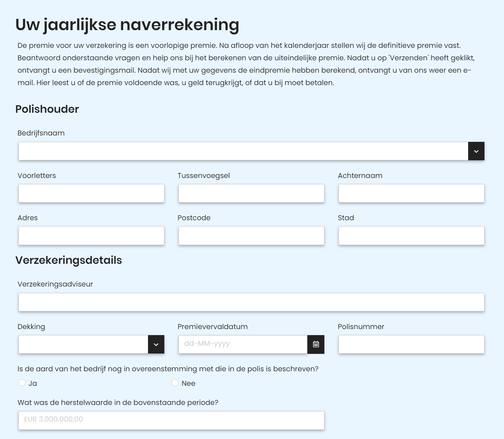Screen dimensions: 504x439
Task: Click the Premievervaldatum date text field
Action: [x=243, y=344]
